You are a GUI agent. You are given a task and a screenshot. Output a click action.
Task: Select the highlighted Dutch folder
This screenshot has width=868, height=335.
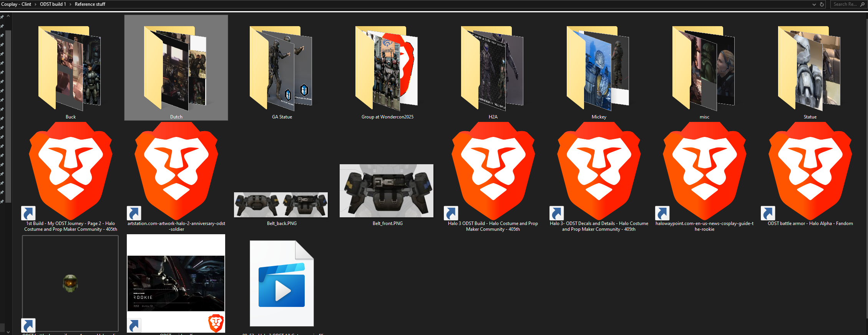[x=176, y=68]
